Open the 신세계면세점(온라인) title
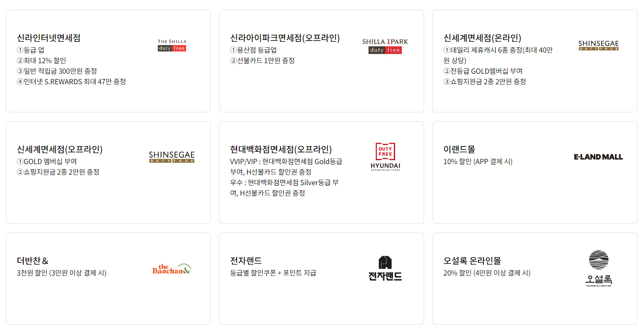 coord(482,38)
